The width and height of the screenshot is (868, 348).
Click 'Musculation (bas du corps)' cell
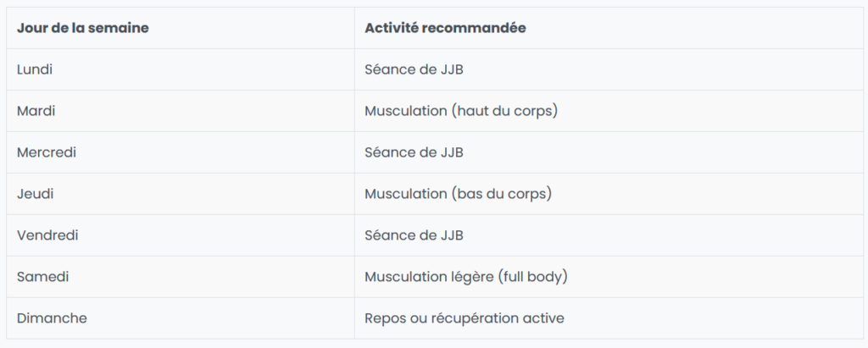(609, 194)
